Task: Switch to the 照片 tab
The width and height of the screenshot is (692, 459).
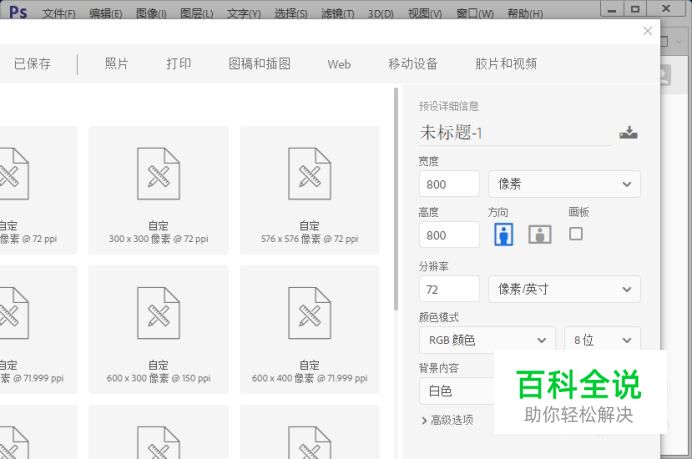Action: pyautogui.click(x=117, y=64)
